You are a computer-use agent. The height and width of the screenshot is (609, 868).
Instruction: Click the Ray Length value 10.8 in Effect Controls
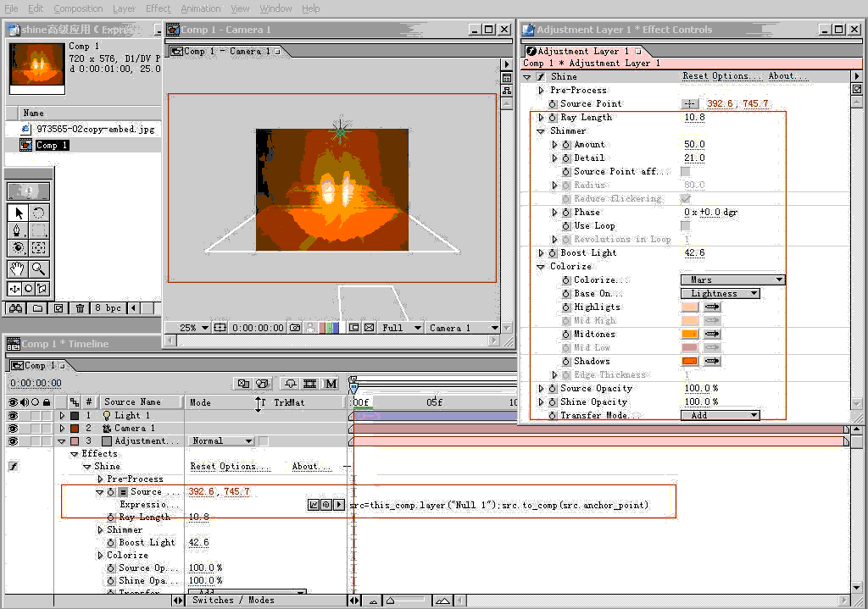pos(695,117)
